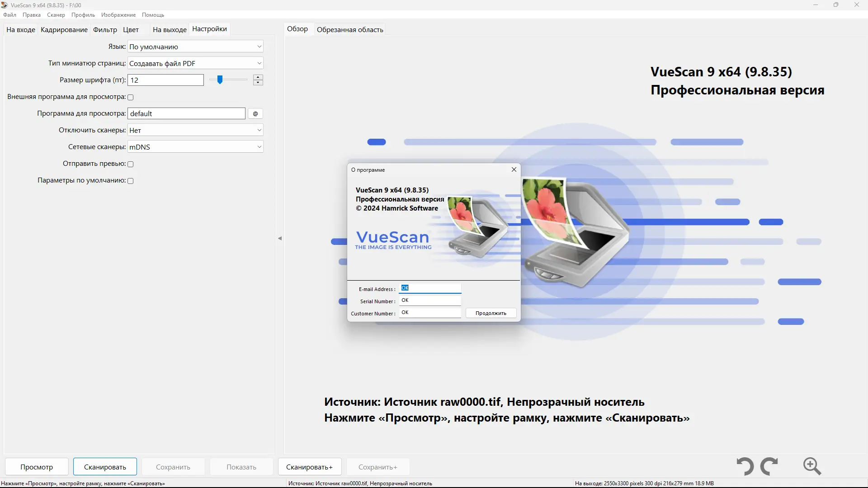Expand the page thumbnail type dropdown
Image resolution: width=868 pixels, height=488 pixels.
[195, 63]
